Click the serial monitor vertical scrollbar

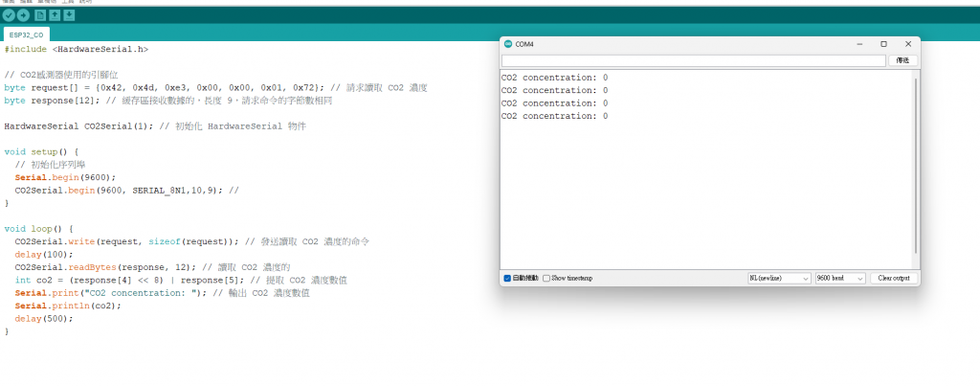[x=916, y=166]
